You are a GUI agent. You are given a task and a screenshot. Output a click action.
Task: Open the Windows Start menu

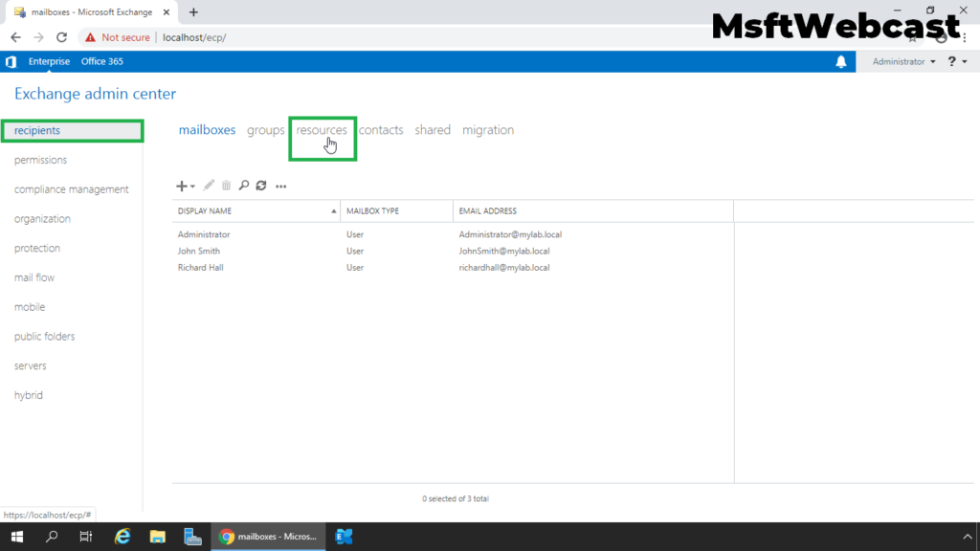17,537
